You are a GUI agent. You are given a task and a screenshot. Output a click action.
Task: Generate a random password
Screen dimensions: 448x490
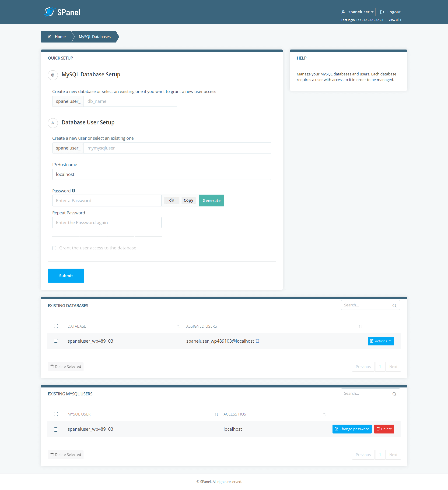click(211, 201)
